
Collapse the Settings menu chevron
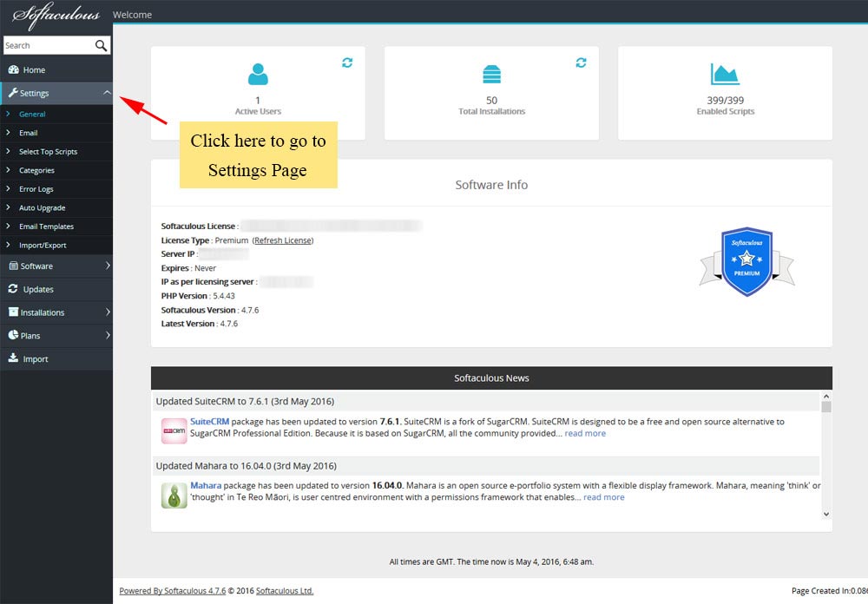(x=107, y=93)
